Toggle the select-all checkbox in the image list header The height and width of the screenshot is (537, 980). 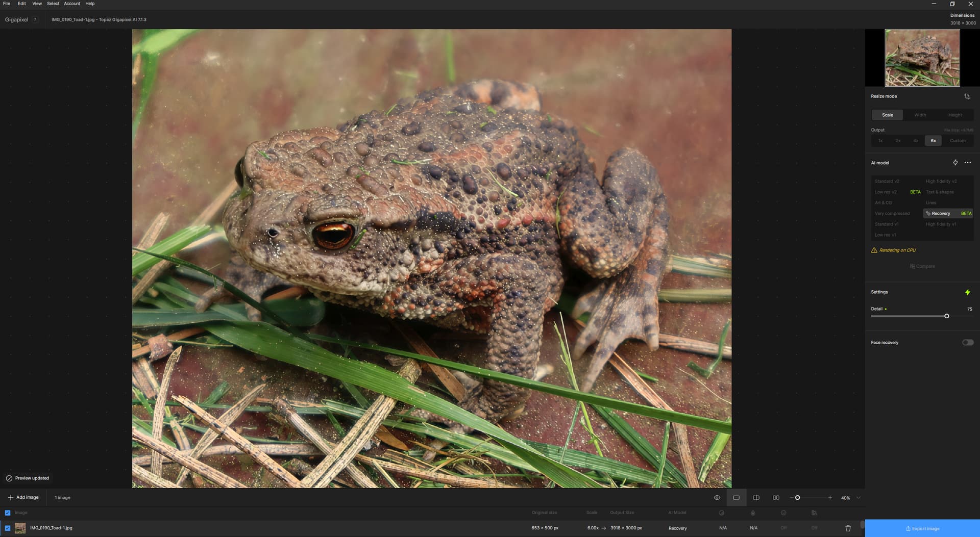pos(8,513)
